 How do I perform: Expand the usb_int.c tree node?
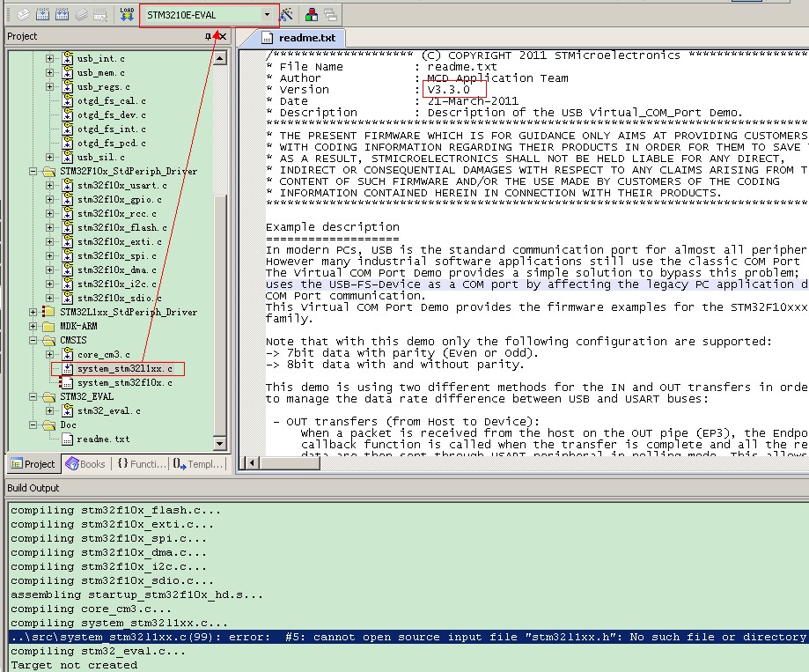(49, 58)
